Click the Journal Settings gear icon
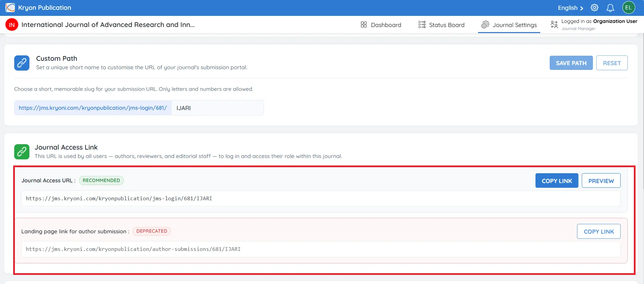644x284 pixels. [485, 25]
